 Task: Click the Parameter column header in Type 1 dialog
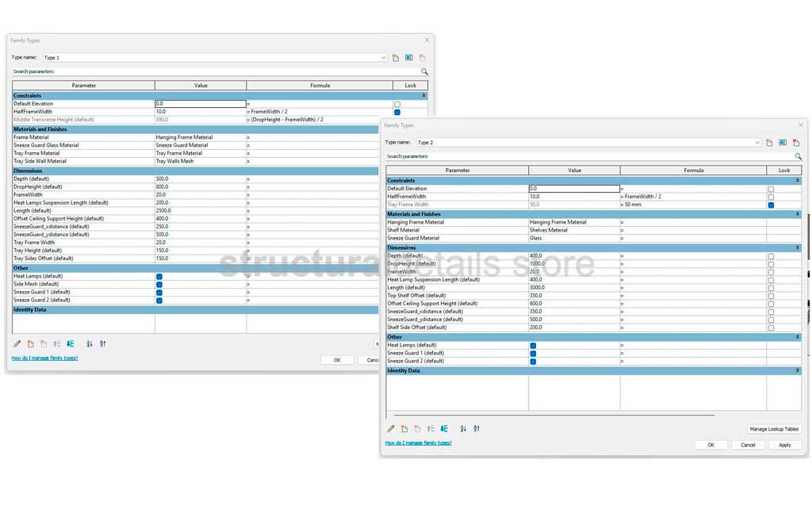tap(83, 86)
